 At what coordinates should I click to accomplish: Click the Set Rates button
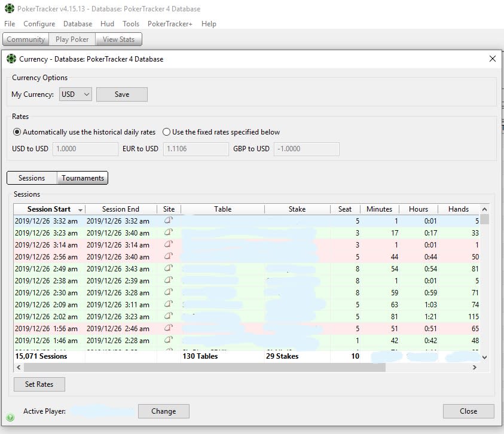39,384
